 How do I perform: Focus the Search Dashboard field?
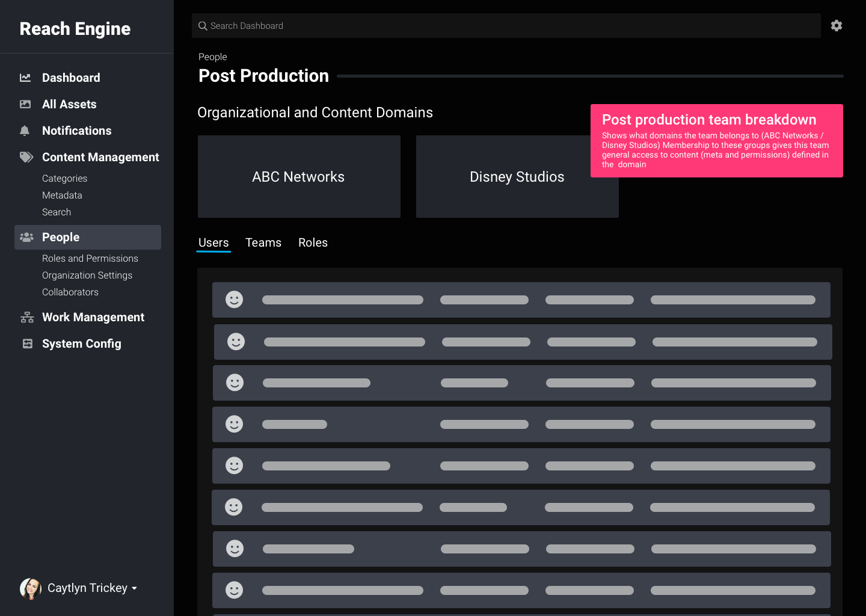pos(506,26)
